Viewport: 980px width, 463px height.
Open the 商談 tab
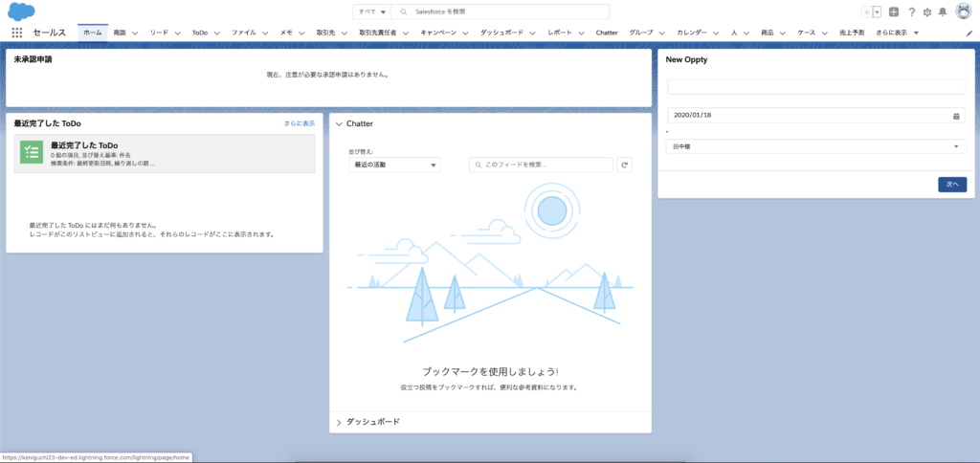[120, 33]
